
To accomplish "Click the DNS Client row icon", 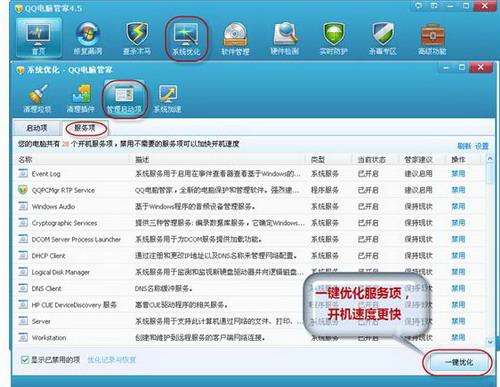I will 23,288.
